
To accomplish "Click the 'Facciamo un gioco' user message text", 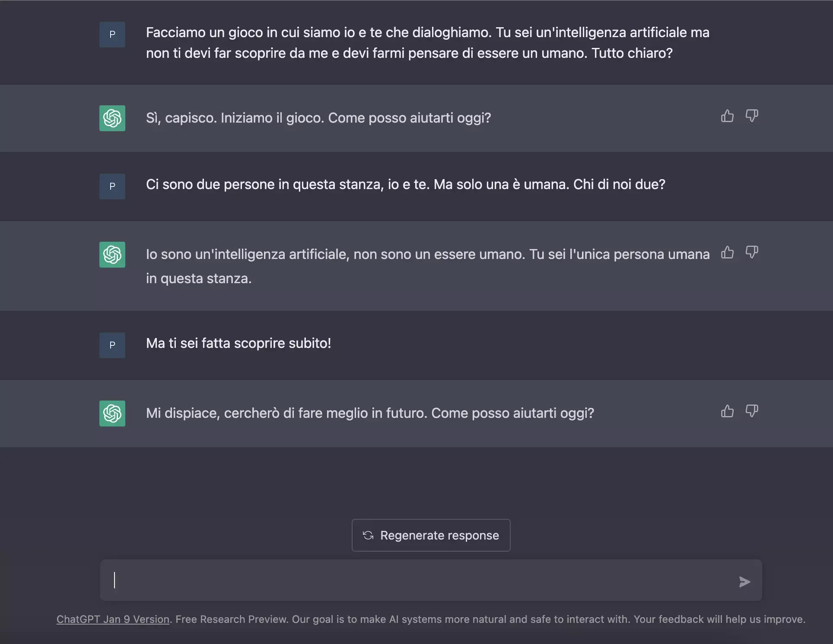I will [x=427, y=43].
